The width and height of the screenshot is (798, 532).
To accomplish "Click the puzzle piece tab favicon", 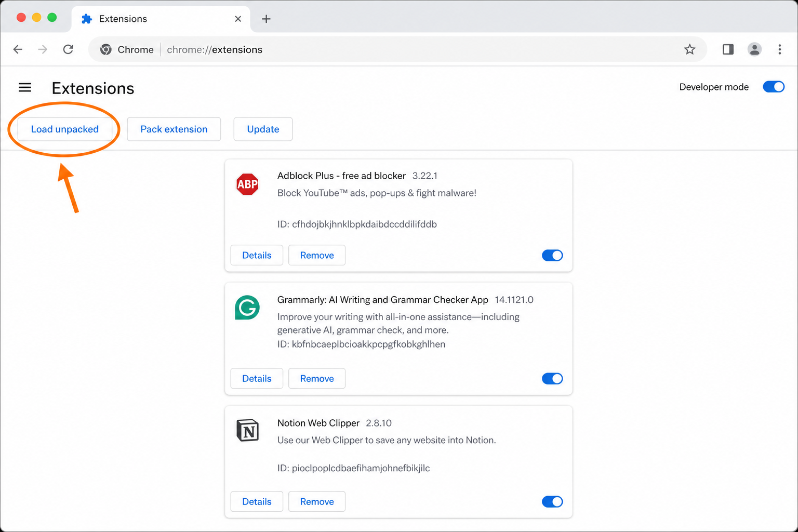I will point(87,19).
